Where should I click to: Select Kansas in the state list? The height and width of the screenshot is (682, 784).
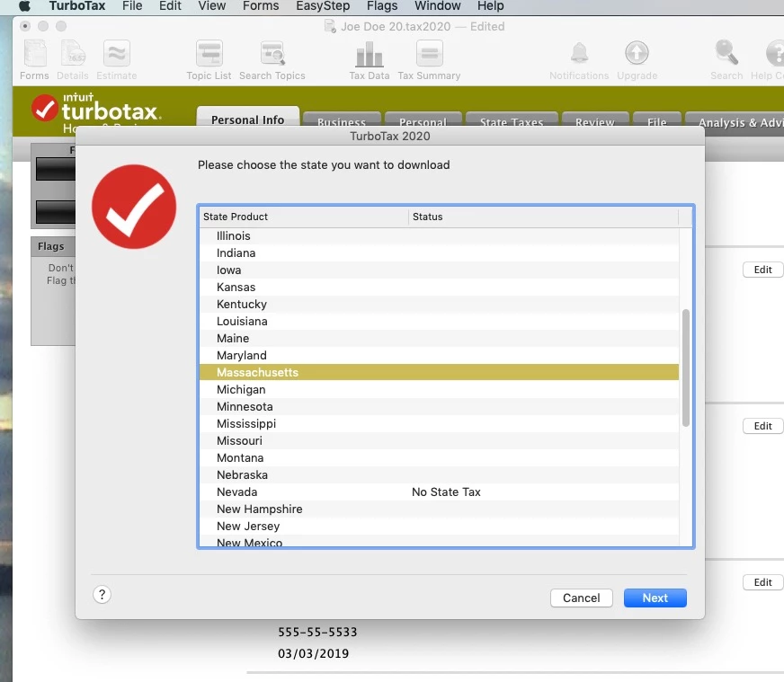[439, 288]
